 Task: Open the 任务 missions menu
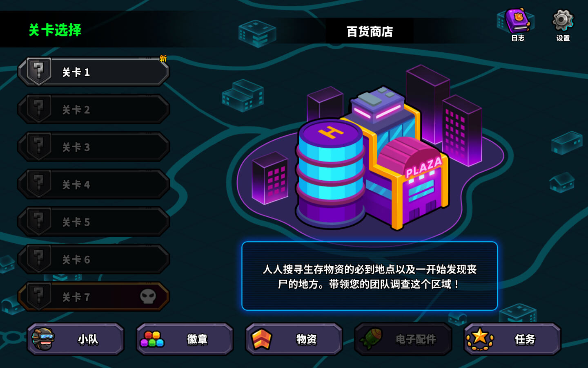512,339
